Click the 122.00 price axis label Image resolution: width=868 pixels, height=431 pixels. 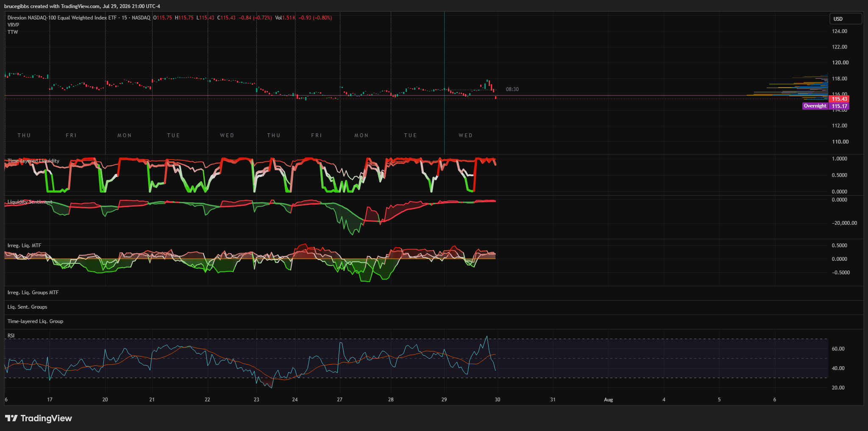point(839,47)
